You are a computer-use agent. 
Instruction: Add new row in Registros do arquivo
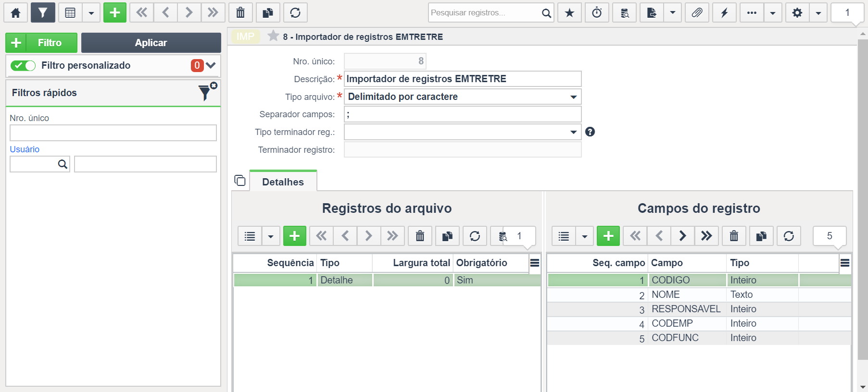tap(295, 236)
